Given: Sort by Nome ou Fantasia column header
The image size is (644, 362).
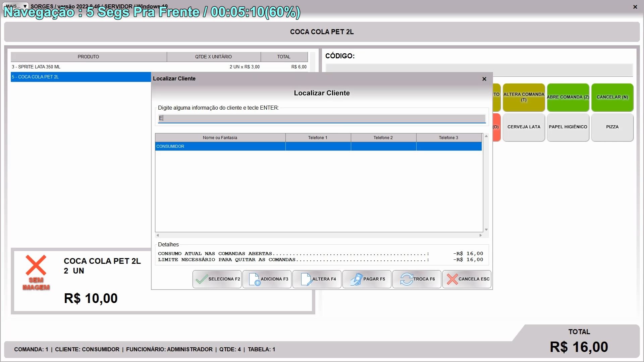Looking at the screenshot, I should (220, 138).
